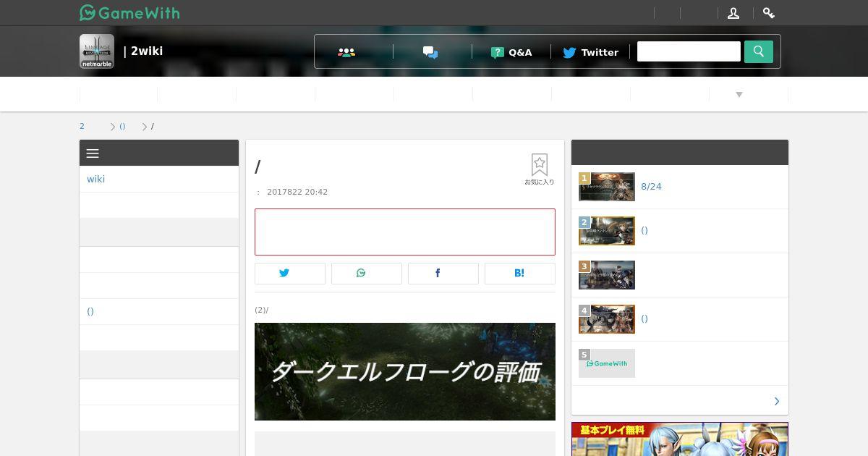Viewport: 868px width, 456px height.
Task: Expand the ranking list with the chevron
Action: point(777,401)
